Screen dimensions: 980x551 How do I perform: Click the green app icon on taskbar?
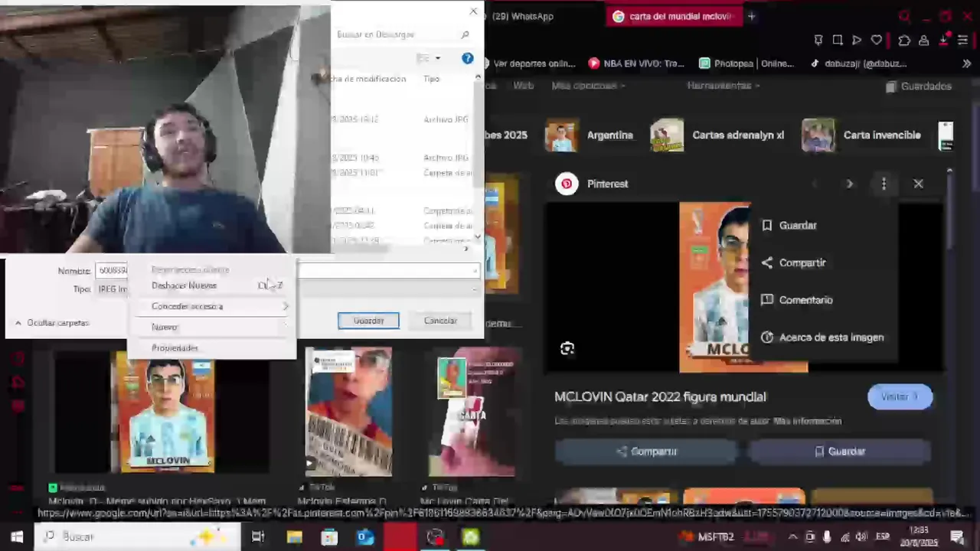point(470,536)
